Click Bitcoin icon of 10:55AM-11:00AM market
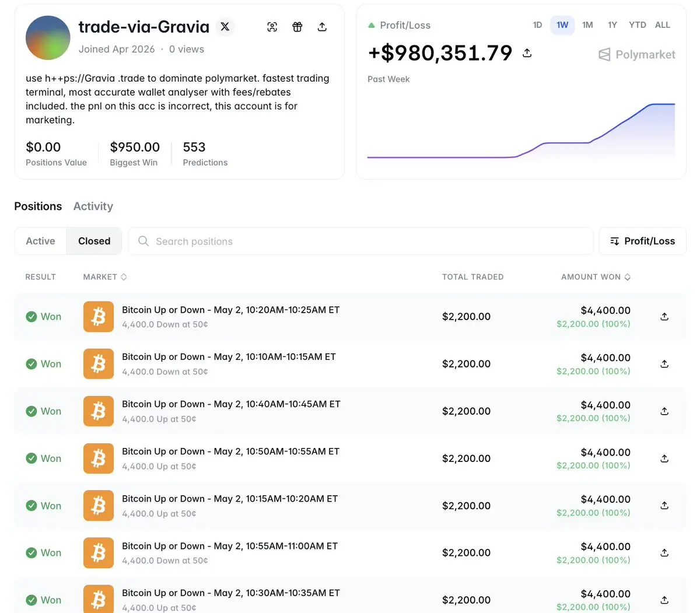This screenshot has height=613, width=700. coord(99,553)
